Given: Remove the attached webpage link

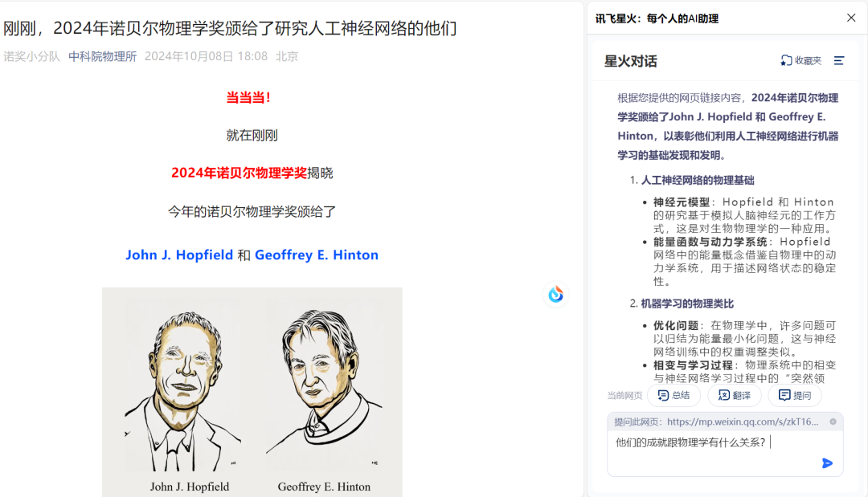Looking at the screenshot, I should point(833,422).
